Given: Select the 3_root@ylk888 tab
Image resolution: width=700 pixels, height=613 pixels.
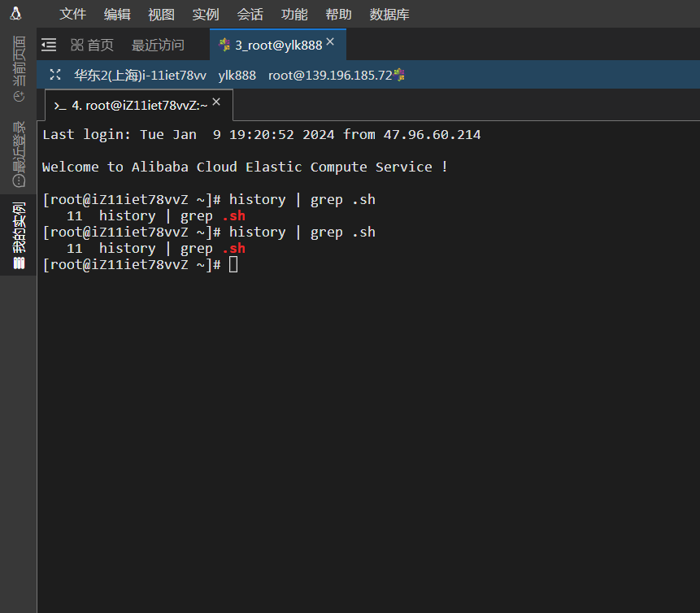Looking at the screenshot, I should [278, 45].
